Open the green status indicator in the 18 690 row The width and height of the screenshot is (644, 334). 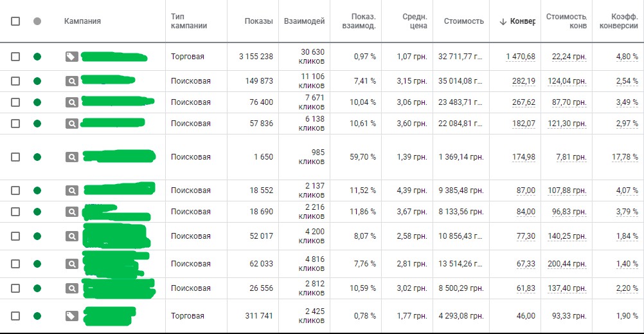click(37, 212)
